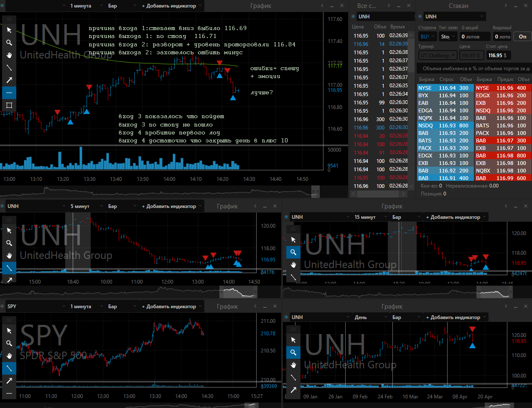Pick the hand pan tool in the SPY chart

point(9,356)
